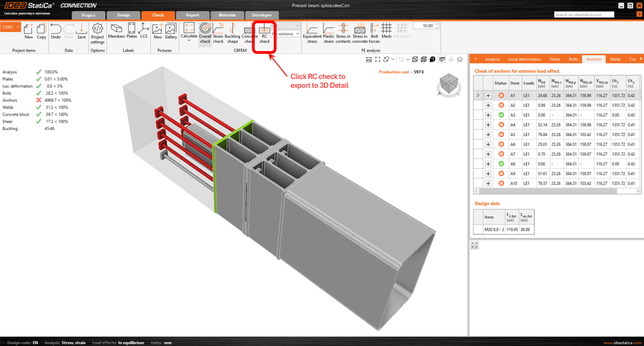
Task: Switch to the Report ribbon tab
Action: pos(193,15)
